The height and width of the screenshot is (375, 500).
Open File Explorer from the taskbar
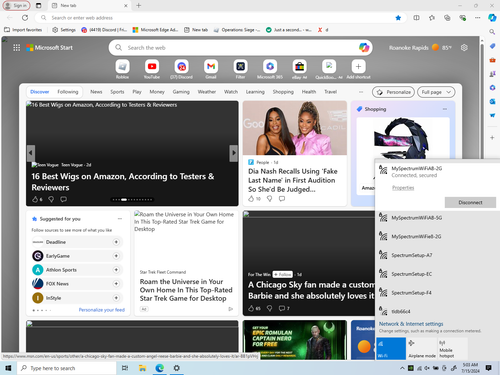[x=142, y=368]
